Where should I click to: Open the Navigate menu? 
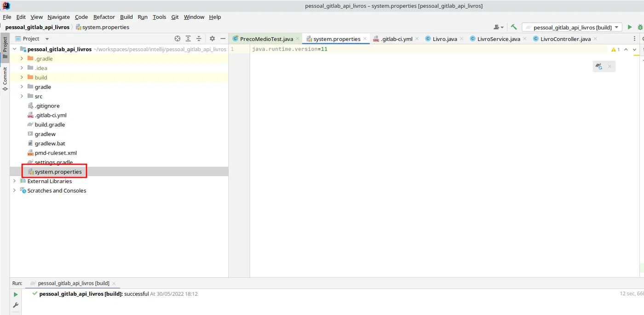click(58, 17)
